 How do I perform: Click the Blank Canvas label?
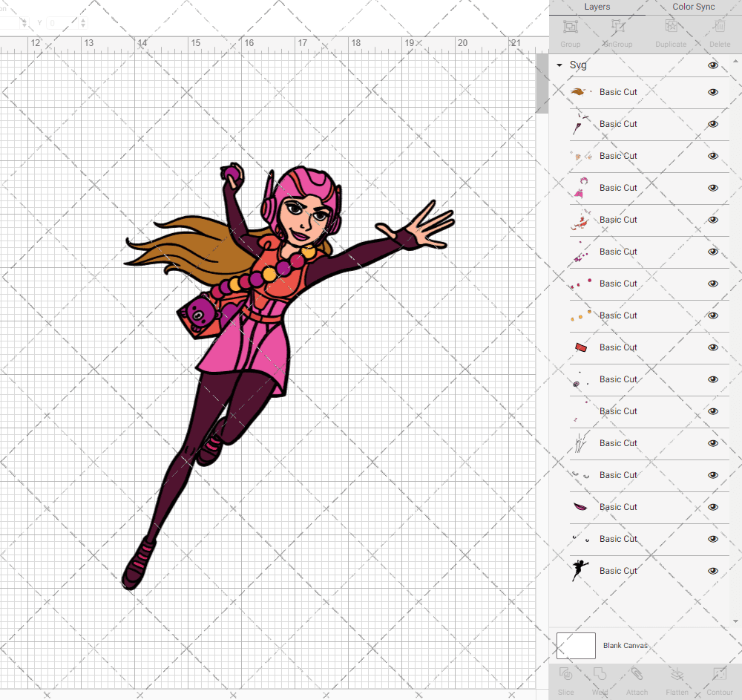tap(625, 646)
